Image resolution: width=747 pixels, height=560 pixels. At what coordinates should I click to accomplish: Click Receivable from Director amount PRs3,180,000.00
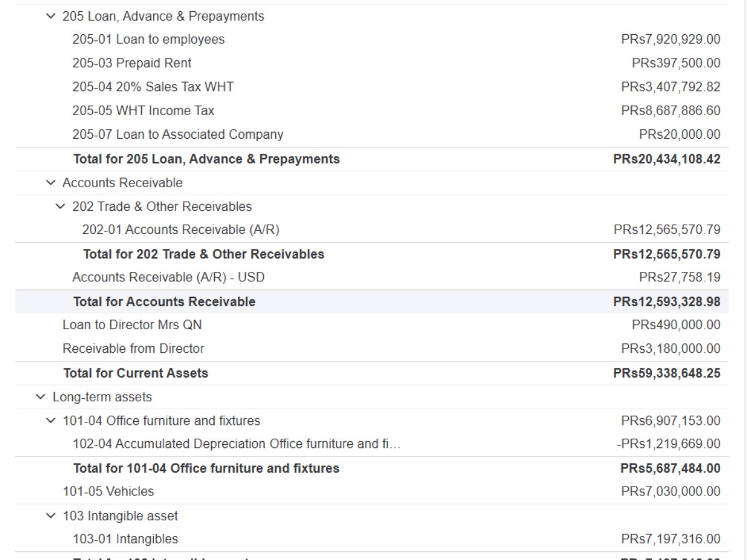pyautogui.click(x=670, y=348)
